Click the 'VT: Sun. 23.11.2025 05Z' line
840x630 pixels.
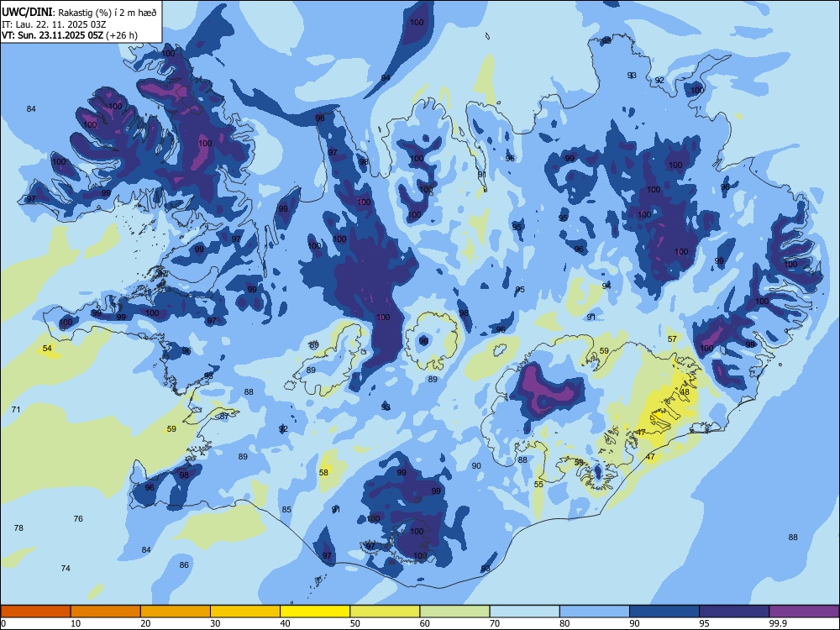(x=52, y=35)
